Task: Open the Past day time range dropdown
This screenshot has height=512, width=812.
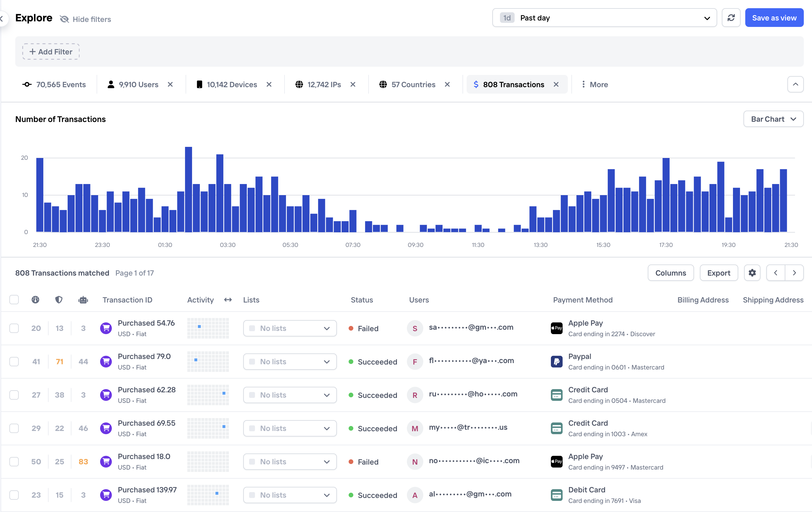Action: pyautogui.click(x=604, y=18)
